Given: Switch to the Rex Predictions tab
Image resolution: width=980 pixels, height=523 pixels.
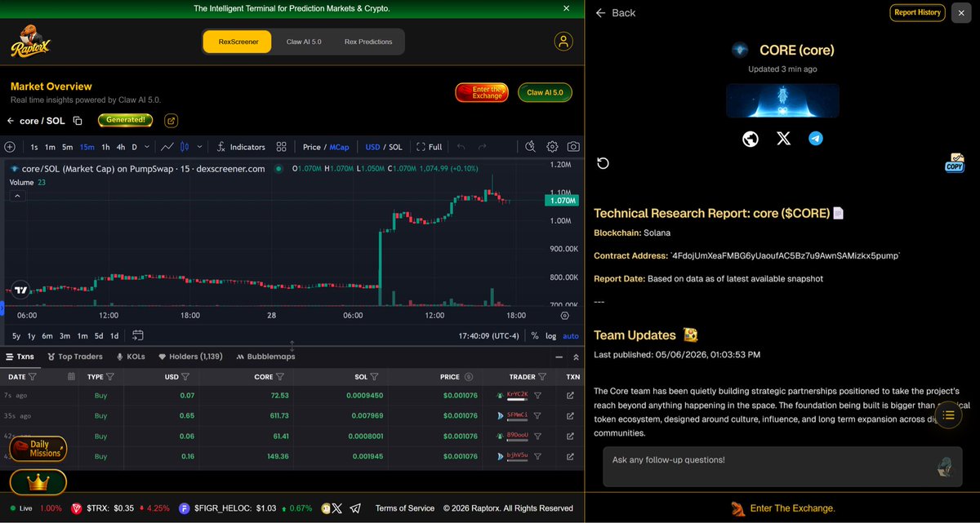Looking at the screenshot, I should coord(368,42).
